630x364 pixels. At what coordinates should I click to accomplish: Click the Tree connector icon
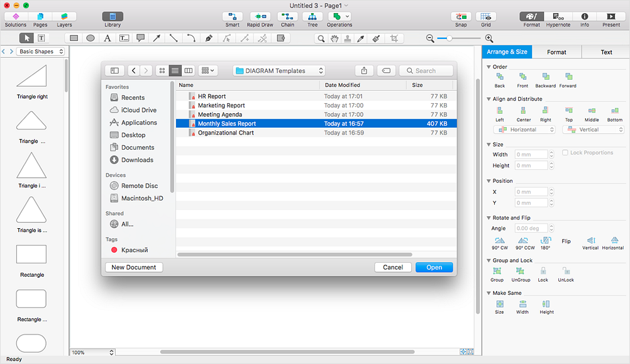[312, 16]
